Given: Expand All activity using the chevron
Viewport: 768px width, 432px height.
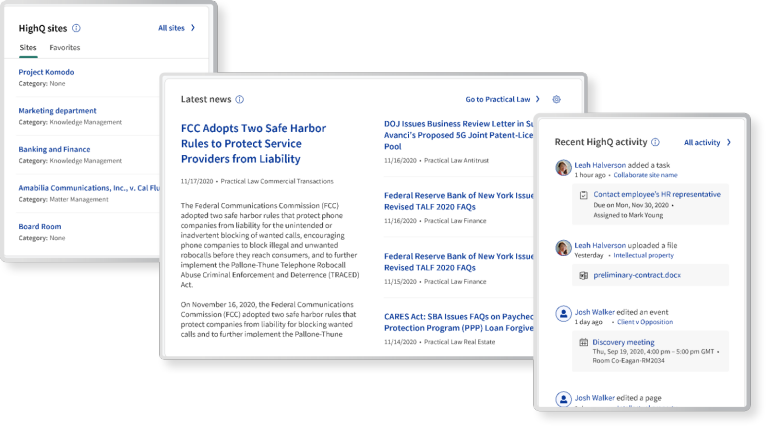Looking at the screenshot, I should [x=729, y=143].
